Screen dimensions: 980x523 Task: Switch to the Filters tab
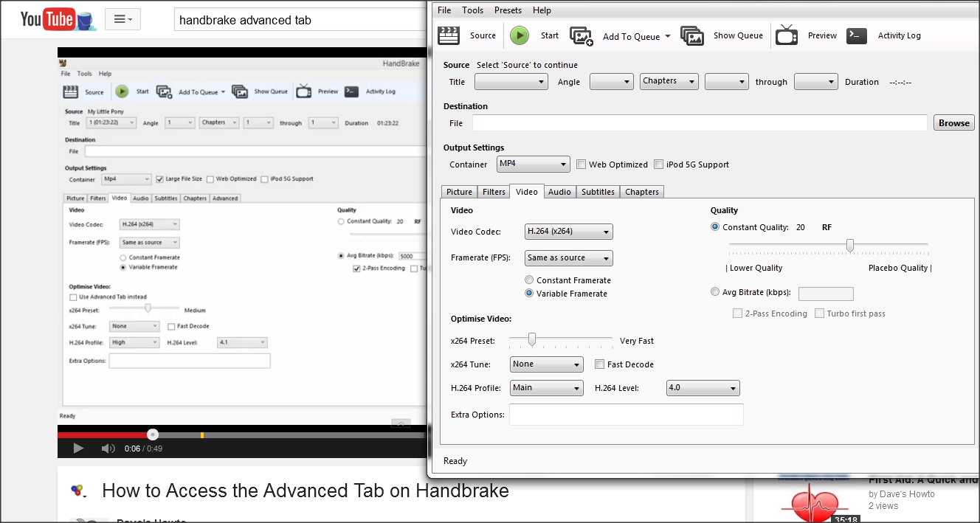(x=494, y=192)
